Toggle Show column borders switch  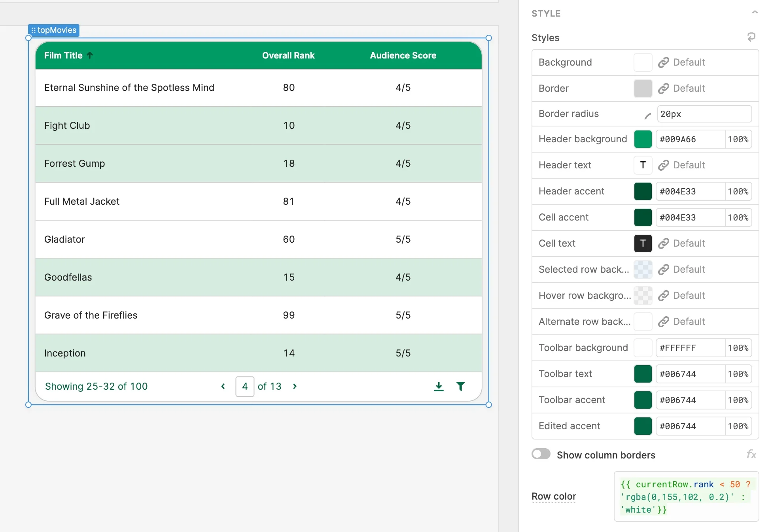coord(541,454)
